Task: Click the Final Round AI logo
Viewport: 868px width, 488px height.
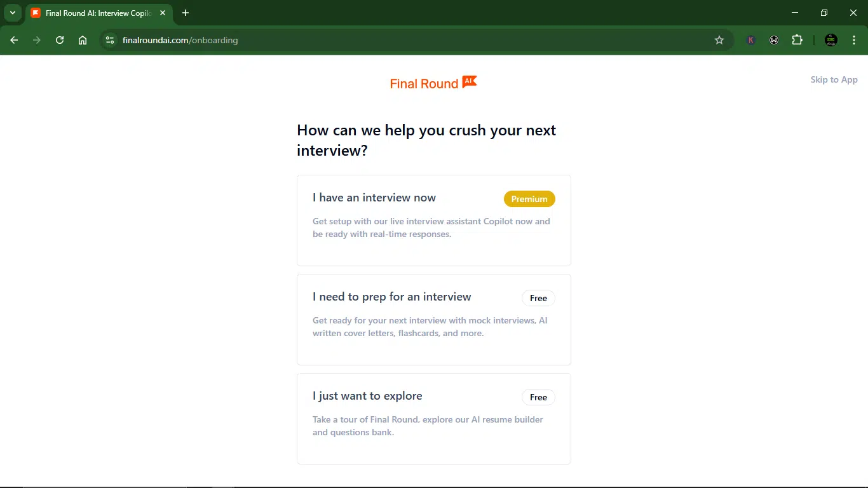Action: click(433, 83)
